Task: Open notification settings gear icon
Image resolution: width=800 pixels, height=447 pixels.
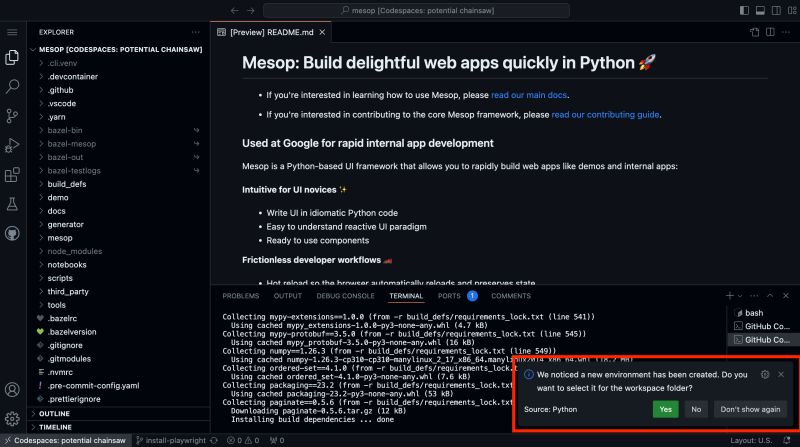Action: [x=765, y=374]
